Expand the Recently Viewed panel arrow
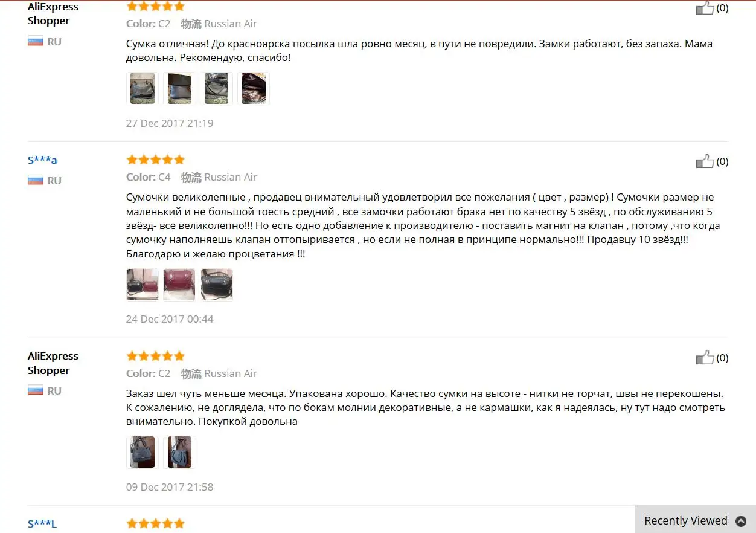Viewport: 756px width, 533px height. [x=741, y=521]
